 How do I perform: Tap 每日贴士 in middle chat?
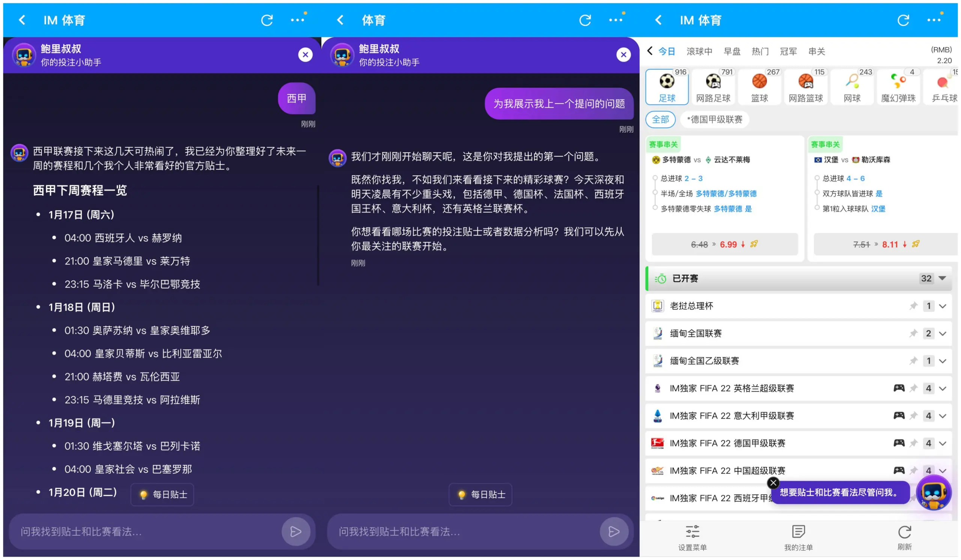[480, 495]
